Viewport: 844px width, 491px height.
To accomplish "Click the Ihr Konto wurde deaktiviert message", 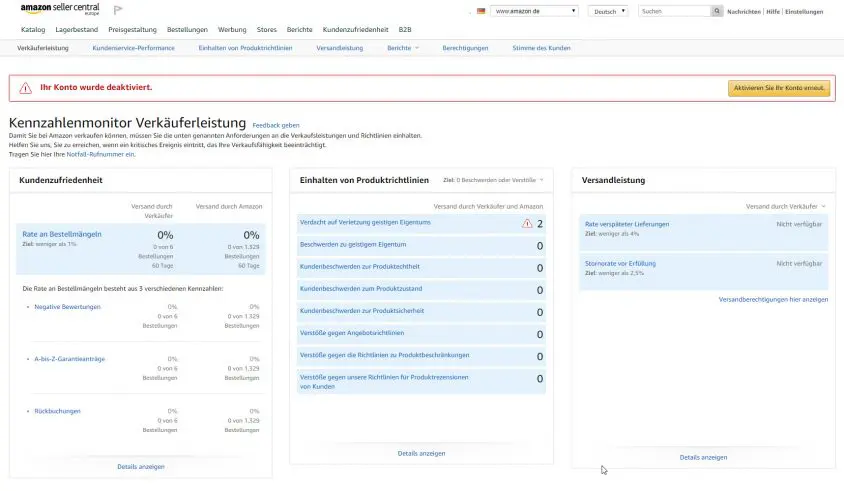I will (x=96, y=87).
